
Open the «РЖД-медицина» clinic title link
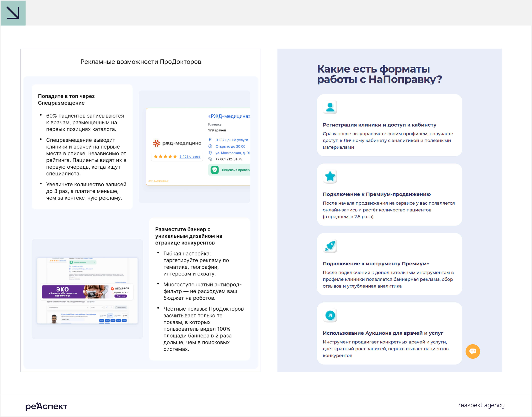[x=229, y=116]
